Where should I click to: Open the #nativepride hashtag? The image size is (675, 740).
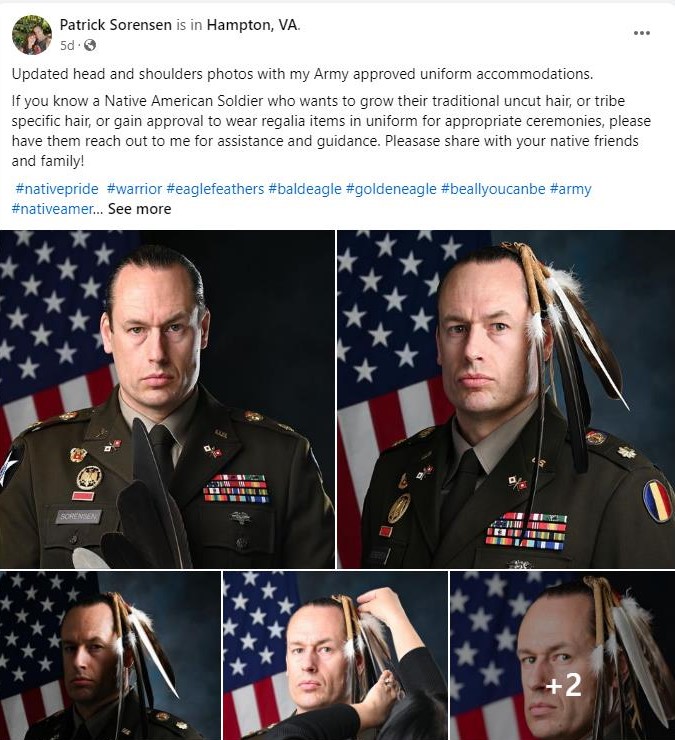pos(57,189)
